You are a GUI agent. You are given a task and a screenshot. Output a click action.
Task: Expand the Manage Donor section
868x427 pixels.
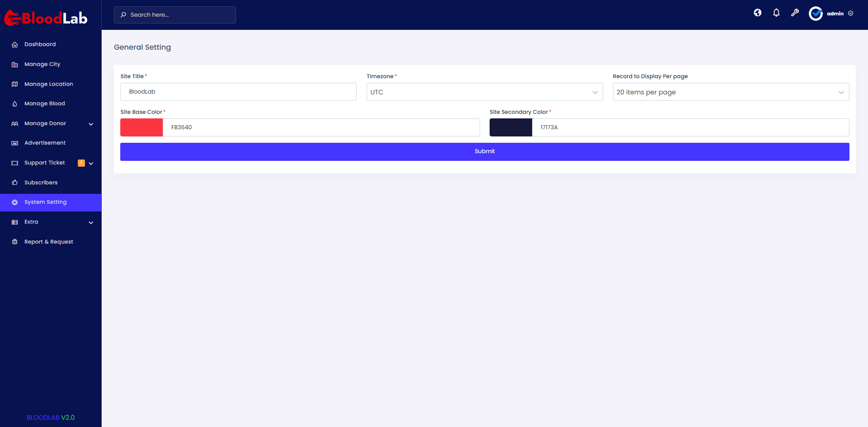(90, 124)
